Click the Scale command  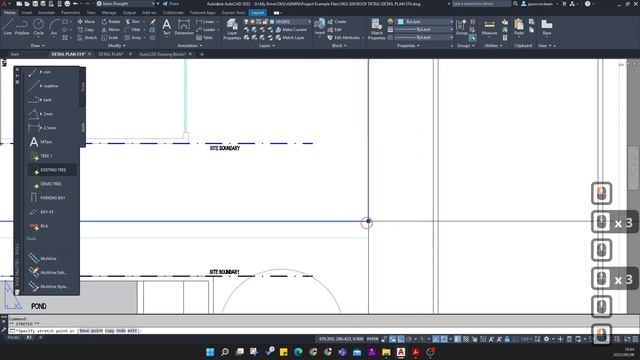[x=110, y=38]
